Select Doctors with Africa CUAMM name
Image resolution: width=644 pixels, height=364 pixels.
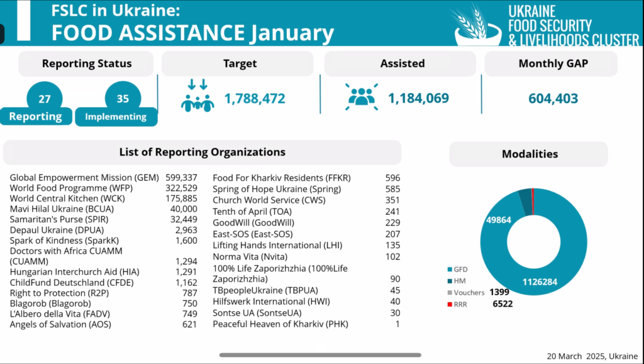click(x=66, y=256)
